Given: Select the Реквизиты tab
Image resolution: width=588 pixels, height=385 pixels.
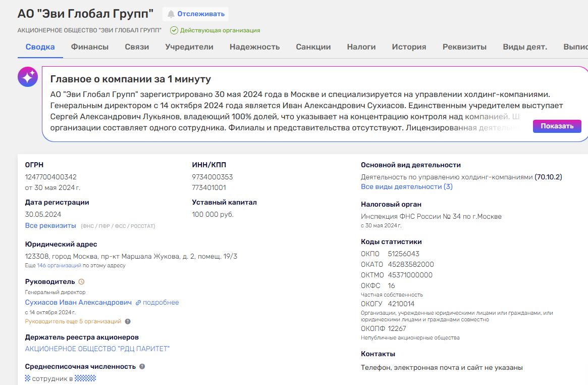Looking at the screenshot, I should [x=464, y=47].
